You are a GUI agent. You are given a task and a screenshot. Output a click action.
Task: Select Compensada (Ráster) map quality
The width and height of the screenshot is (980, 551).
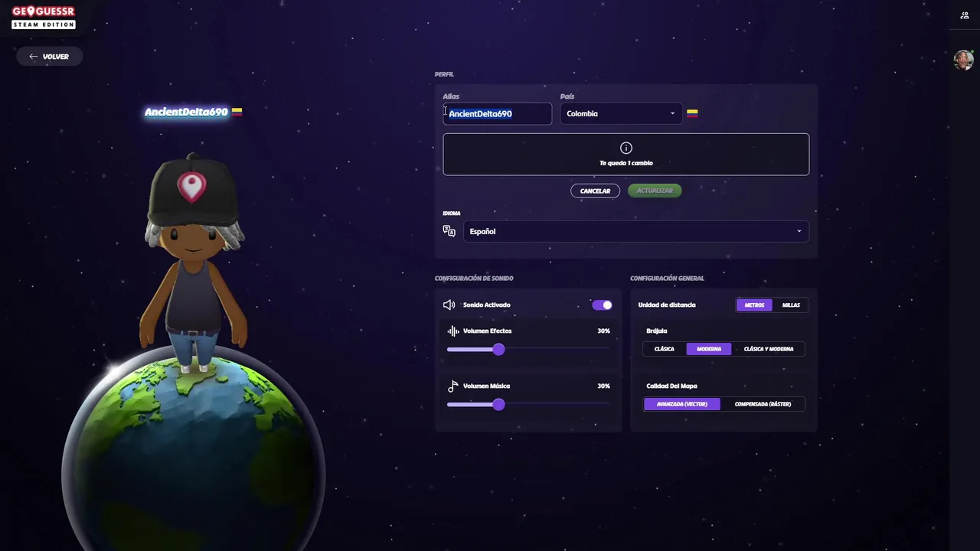point(763,404)
